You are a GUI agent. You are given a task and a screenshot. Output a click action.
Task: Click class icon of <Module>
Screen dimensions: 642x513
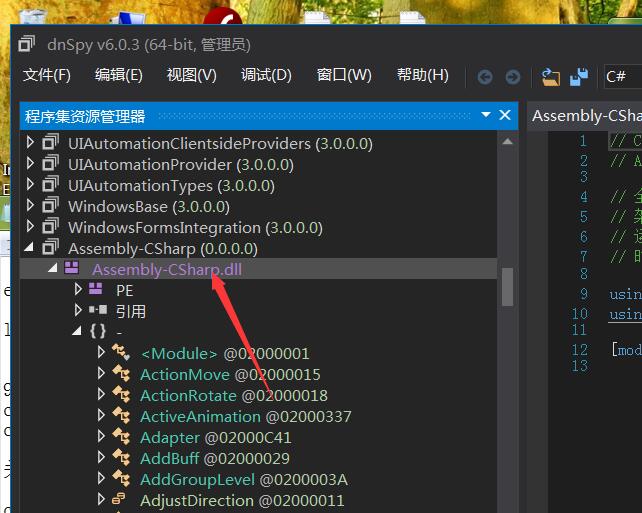[x=121, y=353]
